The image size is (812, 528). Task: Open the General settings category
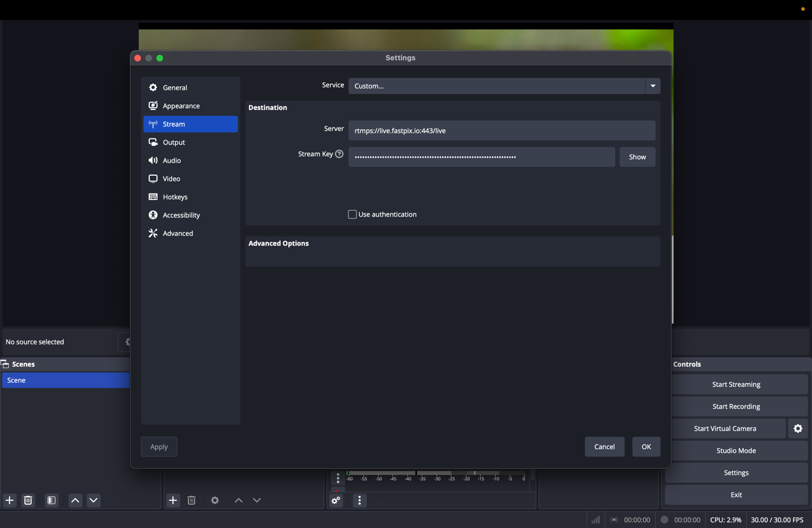[x=190, y=87]
